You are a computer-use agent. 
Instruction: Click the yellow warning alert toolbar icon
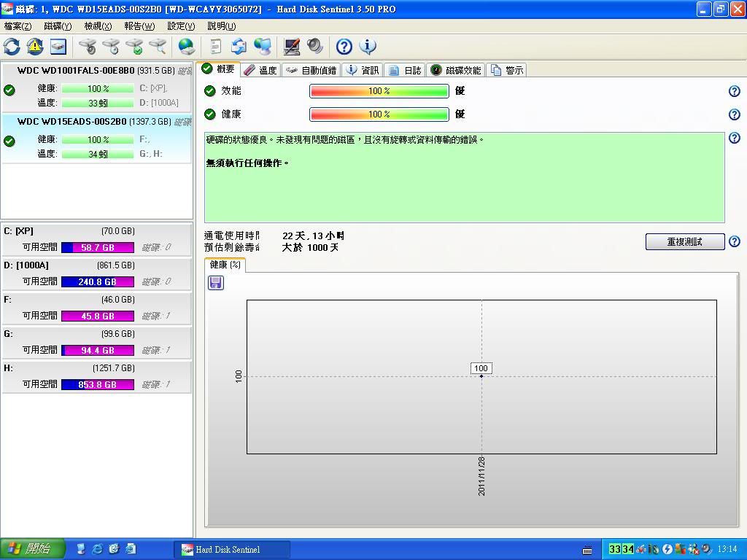[35, 47]
